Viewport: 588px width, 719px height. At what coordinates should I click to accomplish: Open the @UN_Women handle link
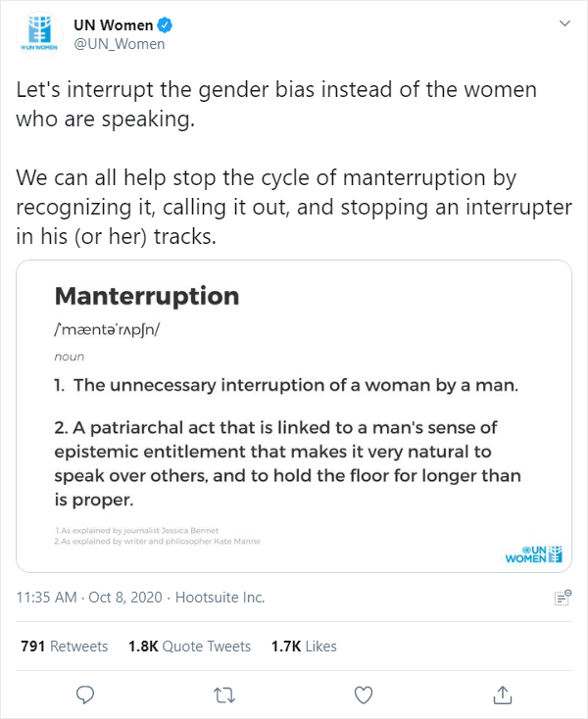120,44
